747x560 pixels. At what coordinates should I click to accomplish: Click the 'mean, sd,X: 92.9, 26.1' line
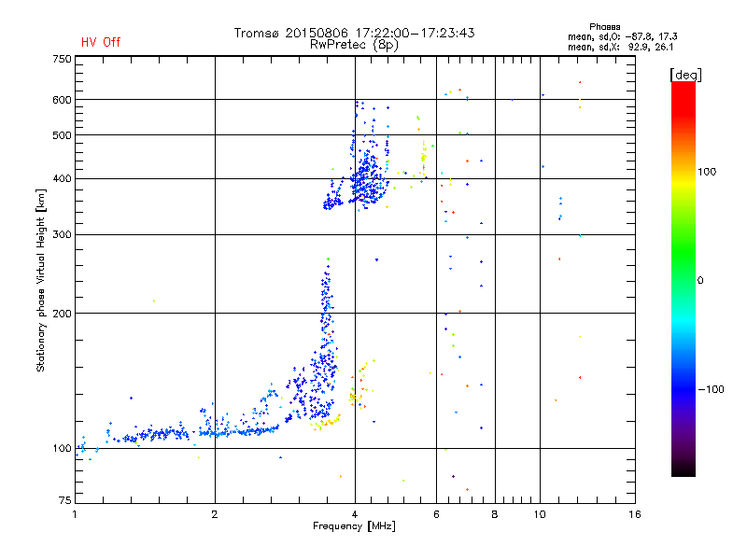click(x=620, y=48)
